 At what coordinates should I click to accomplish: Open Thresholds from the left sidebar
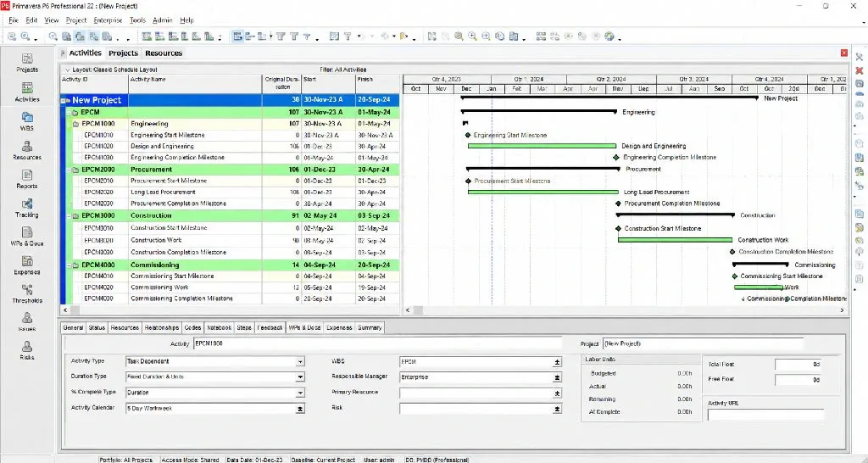27,293
